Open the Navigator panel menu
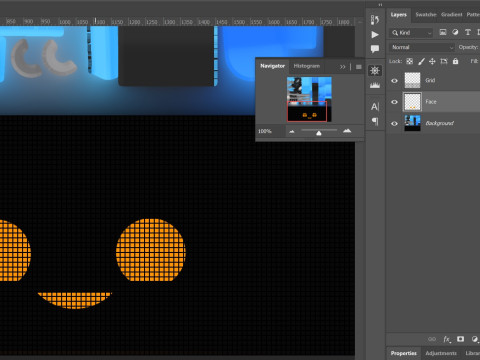The height and width of the screenshot is (360, 480). click(x=359, y=67)
